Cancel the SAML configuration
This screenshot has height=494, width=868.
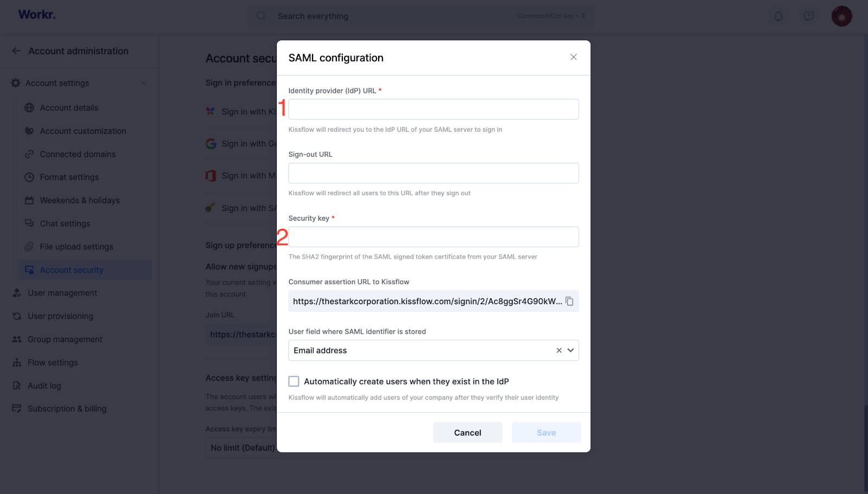[x=468, y=433]
